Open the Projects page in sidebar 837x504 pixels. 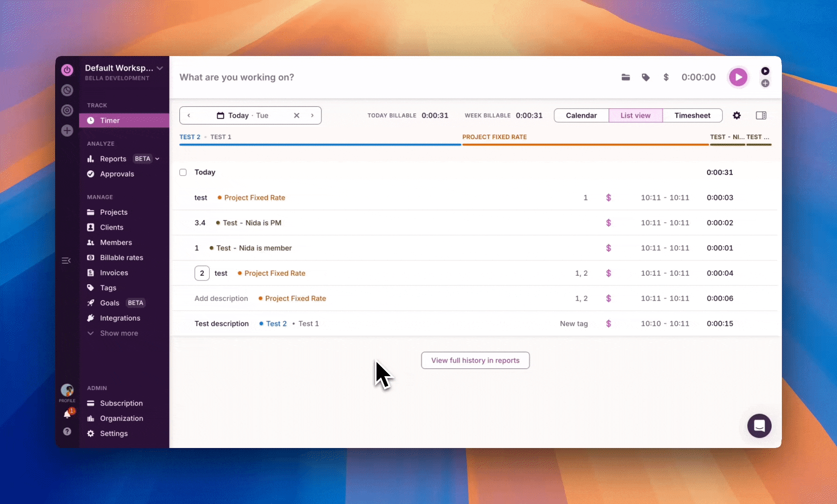click(x=113, y=212)
